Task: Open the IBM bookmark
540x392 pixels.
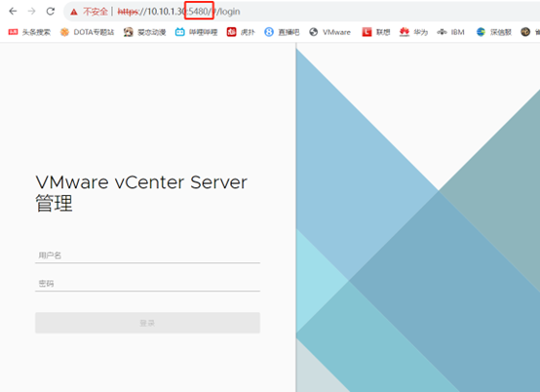Action: 450,32
